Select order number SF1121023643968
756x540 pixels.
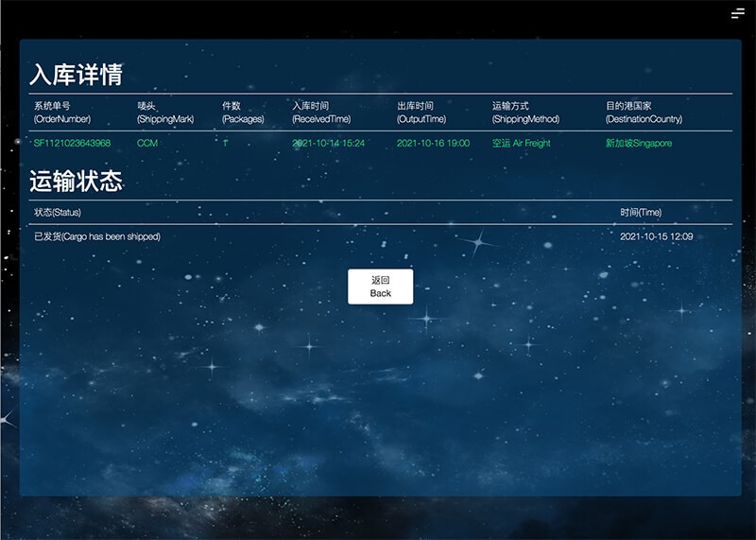(73, 144)
